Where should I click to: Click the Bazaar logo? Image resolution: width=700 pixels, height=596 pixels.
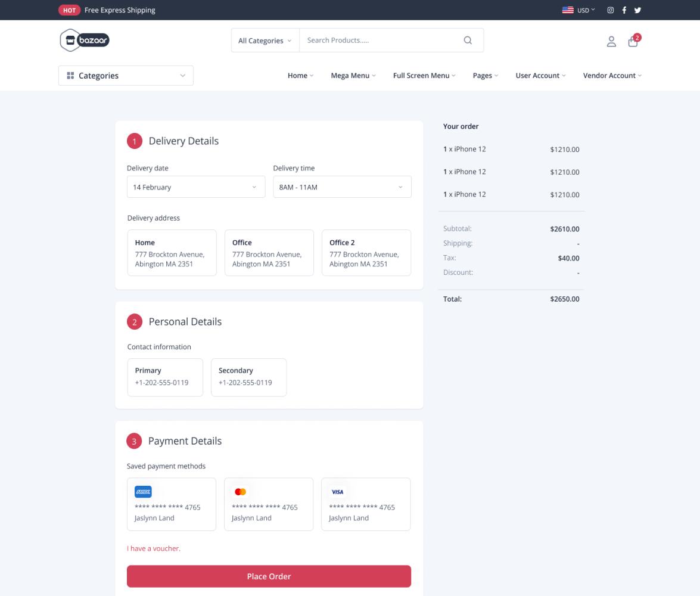(x=85, y=41)
